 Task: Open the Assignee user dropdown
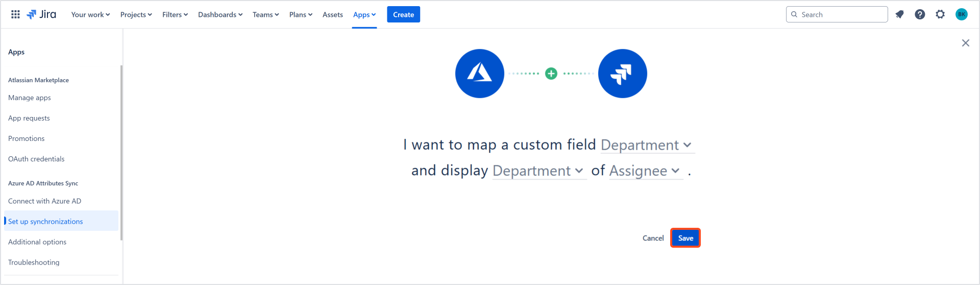646,171
